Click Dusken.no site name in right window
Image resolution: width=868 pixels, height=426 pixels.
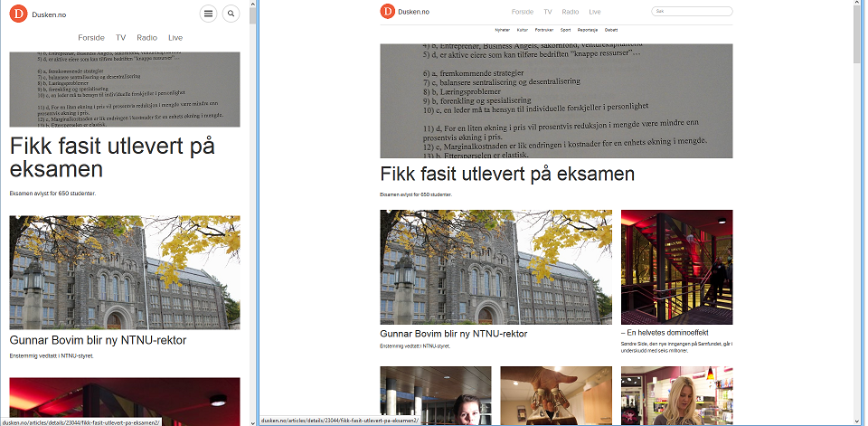[413, 12]
